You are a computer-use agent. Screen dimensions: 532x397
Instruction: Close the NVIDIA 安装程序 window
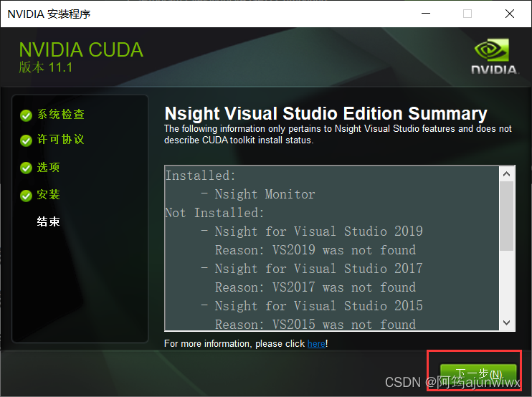coord(510,14)
